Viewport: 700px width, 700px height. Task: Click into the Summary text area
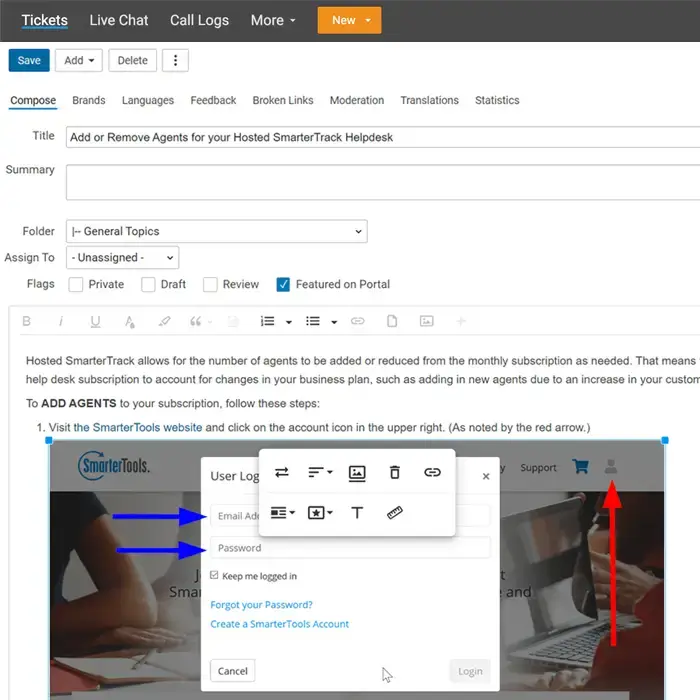click(x=383, y=182)
